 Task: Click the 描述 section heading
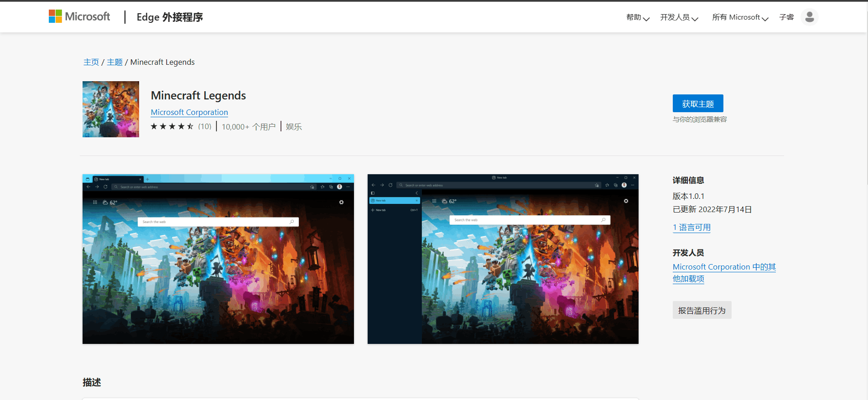click(92, 382)
